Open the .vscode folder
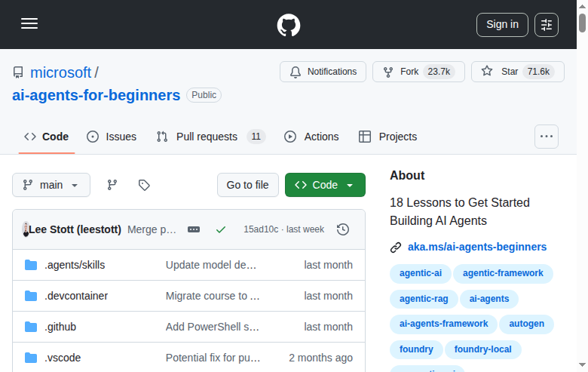Viewport: 588px width, 372px height. [x=63, y=358]
